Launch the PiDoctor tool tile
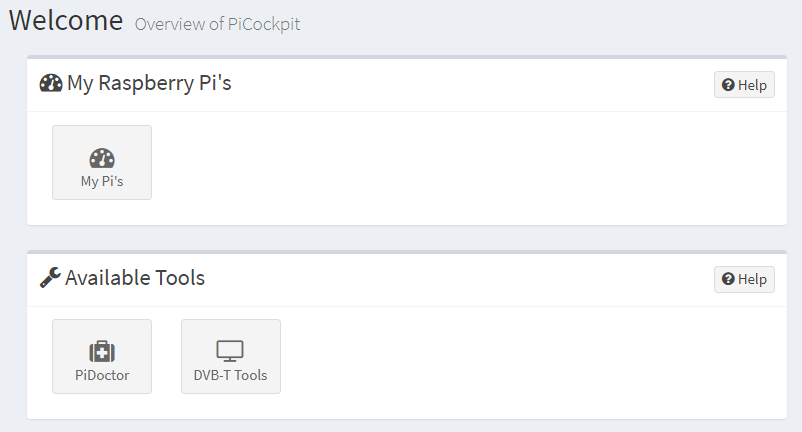802x432 pixels. click(x=102, y=357)
